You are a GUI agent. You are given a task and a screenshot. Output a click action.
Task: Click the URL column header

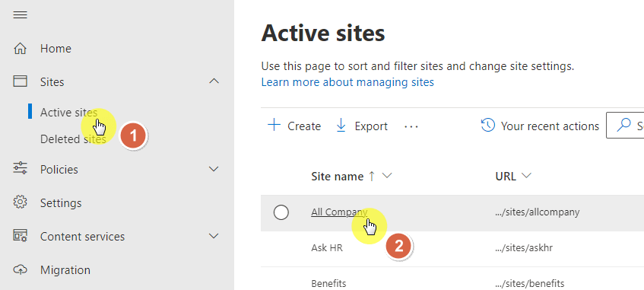(506, 177)
